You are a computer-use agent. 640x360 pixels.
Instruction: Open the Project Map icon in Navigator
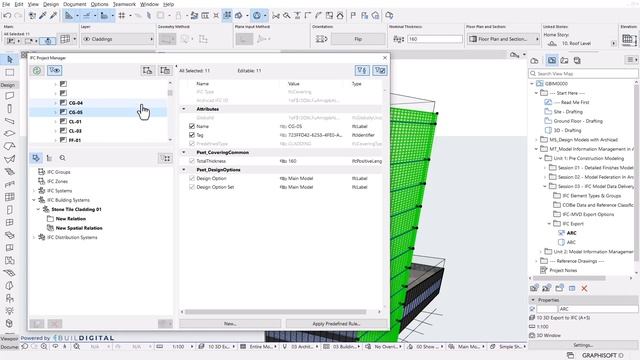tap(534, 60)
